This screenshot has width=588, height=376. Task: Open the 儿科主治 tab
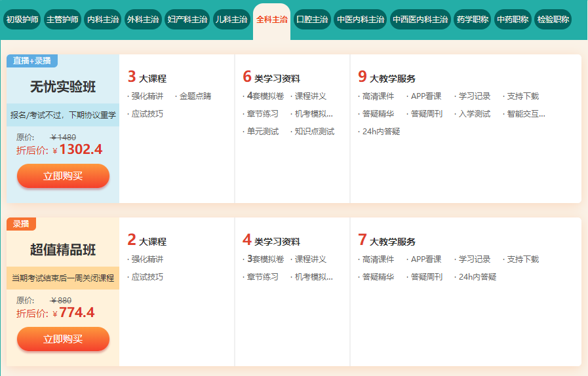pos(231,20)
